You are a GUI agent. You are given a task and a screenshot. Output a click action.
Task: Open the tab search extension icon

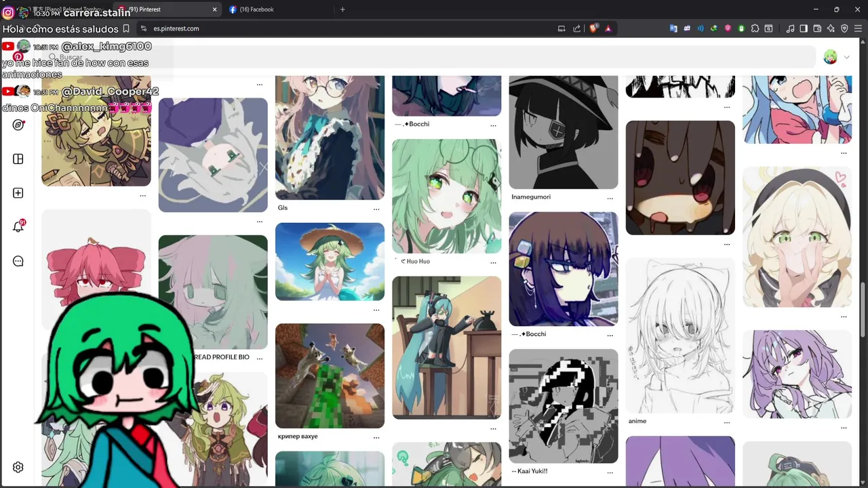click(x=769, y=28)
